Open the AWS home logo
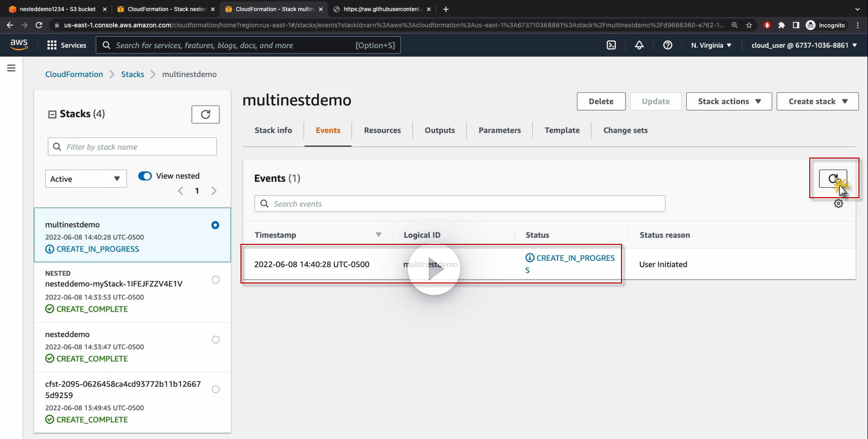Screen dimensions: 868x439 tap(19, 45)
